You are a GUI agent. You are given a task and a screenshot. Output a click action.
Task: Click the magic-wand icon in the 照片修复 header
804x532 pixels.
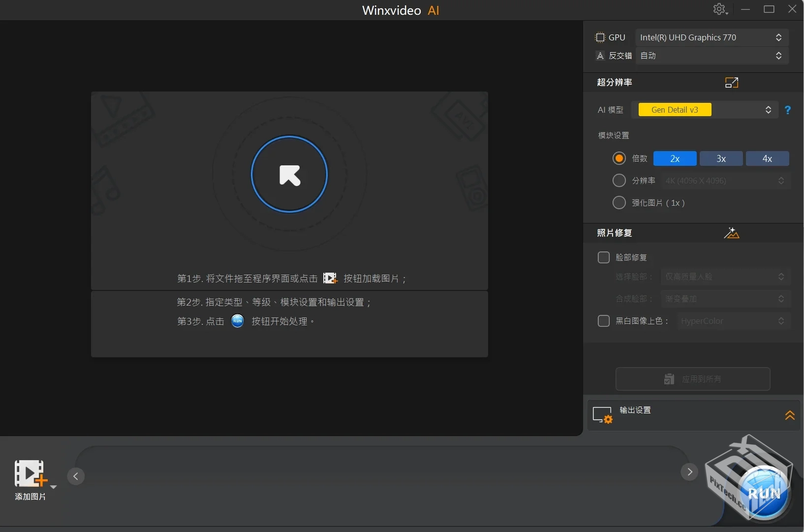pyautogui.click(x=732, y=233)
